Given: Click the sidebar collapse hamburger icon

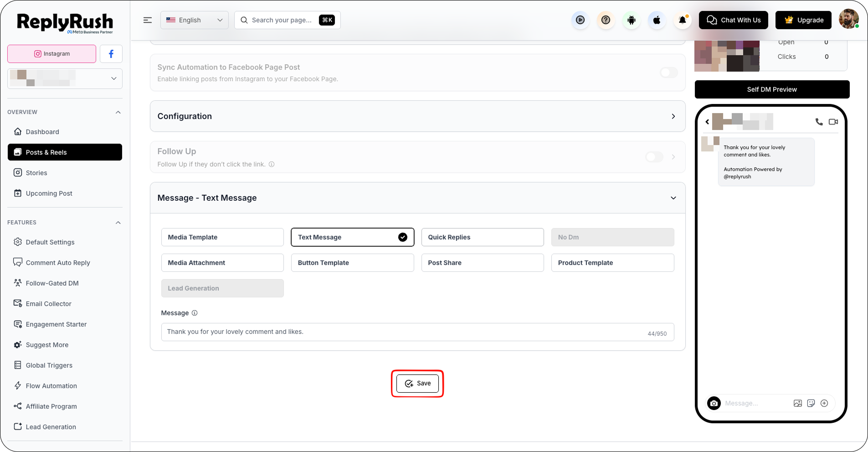Looking at the screenshot, I should [148, 20].
